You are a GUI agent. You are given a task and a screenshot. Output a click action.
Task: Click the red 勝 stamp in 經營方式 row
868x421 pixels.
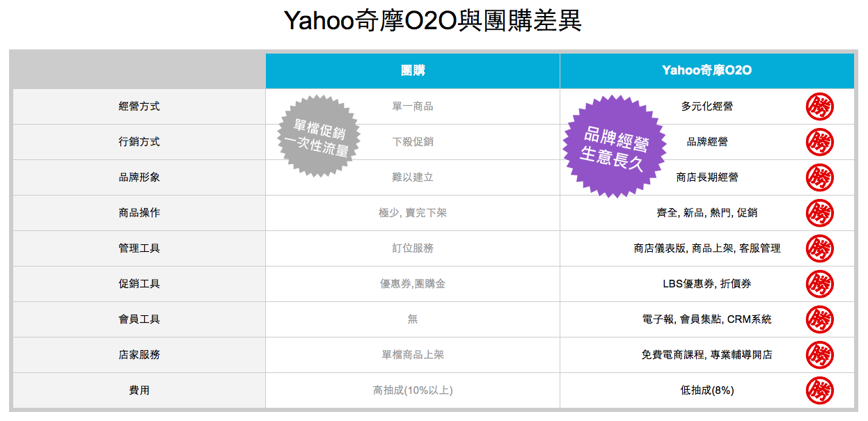(819, 106)
